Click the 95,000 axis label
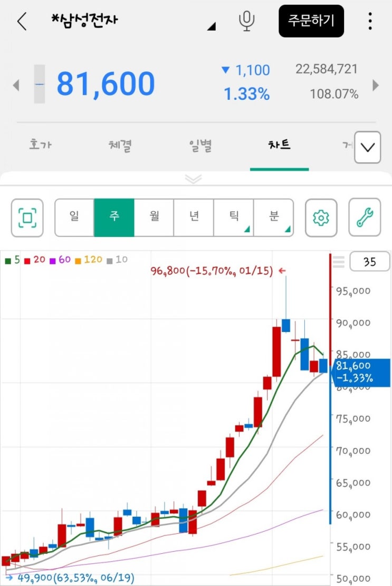This screenshot has height=586, width=392. [353, 291]
